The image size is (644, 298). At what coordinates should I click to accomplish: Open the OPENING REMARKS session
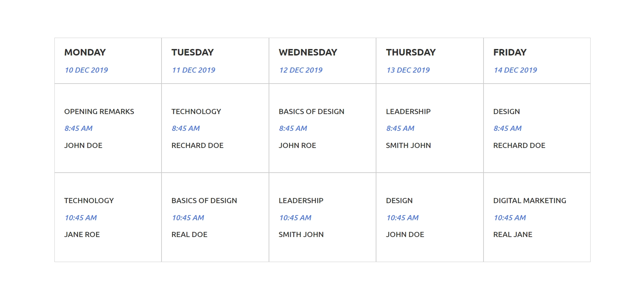pos(99,111)
